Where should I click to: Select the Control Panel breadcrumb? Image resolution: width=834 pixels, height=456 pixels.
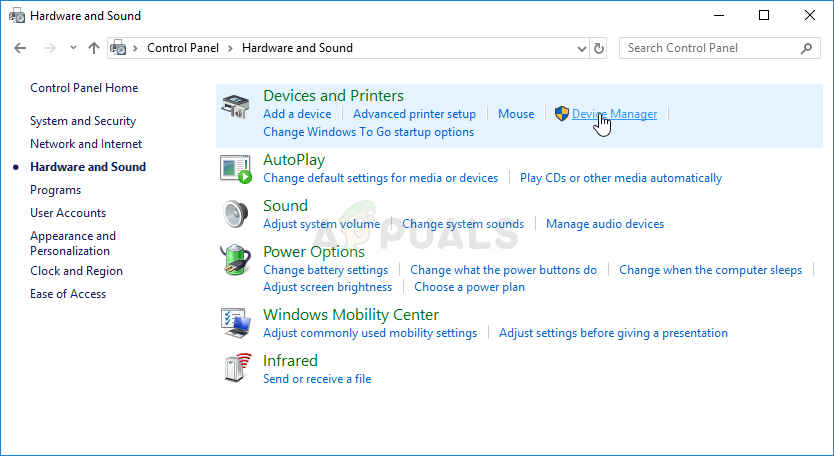[x=183, y=48]
